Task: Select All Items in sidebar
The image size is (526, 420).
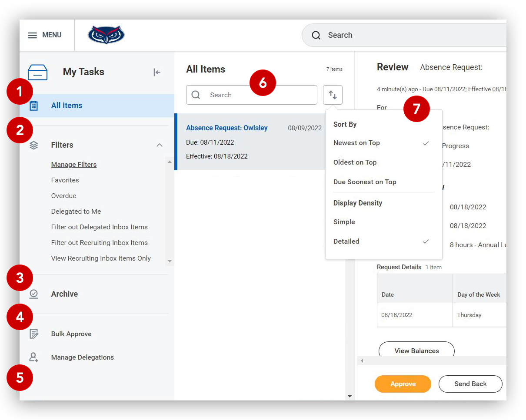Action: coord(67,106)
